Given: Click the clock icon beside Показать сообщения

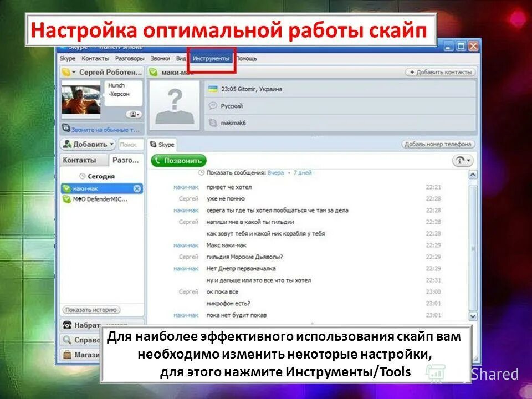Looking at the screenshot, I should [201, 173].
